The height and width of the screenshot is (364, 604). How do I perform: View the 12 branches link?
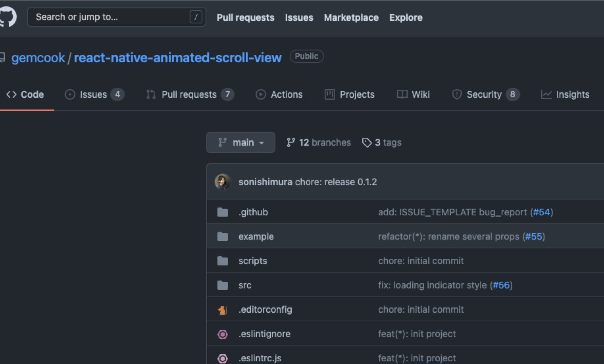click(319, 143)
